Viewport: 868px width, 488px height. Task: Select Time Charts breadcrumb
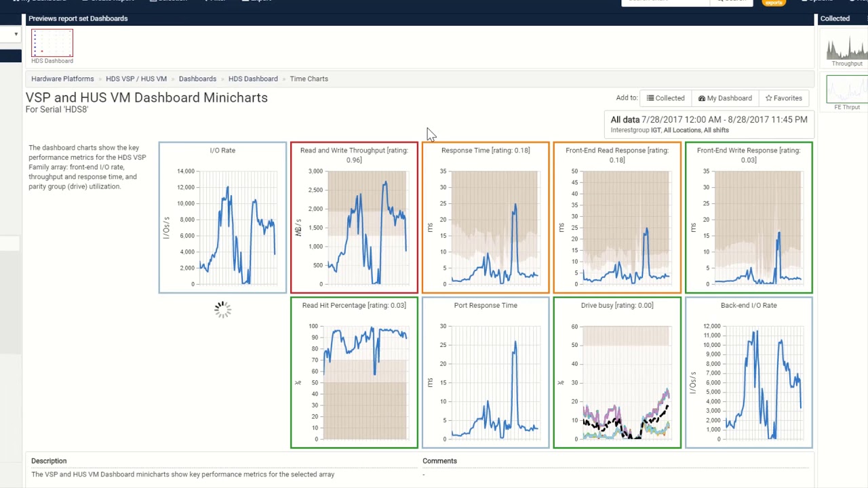pos(309,79)
